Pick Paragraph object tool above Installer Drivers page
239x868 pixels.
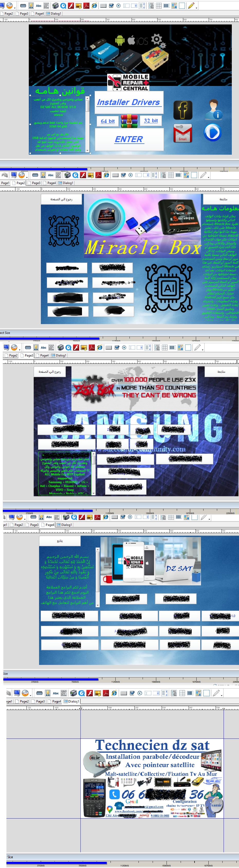coord(47,6)
